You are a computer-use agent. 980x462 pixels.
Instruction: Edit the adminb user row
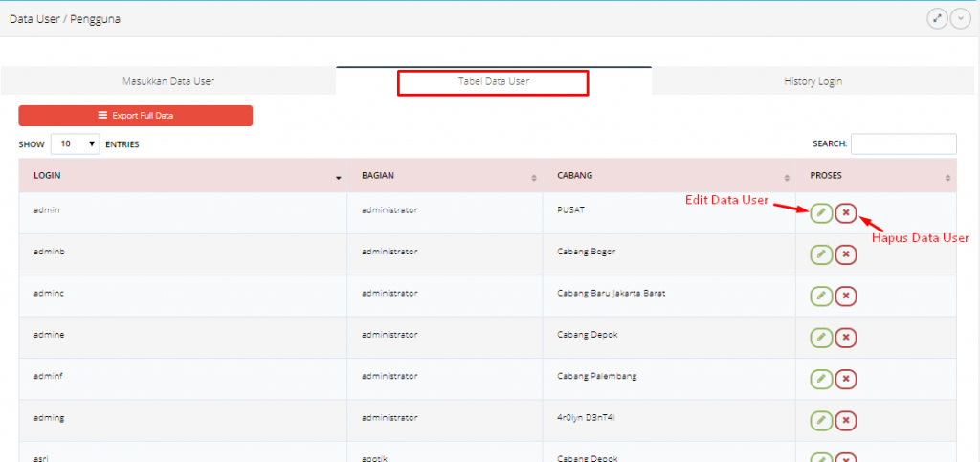pyautogui.click(x=820, y=254)
